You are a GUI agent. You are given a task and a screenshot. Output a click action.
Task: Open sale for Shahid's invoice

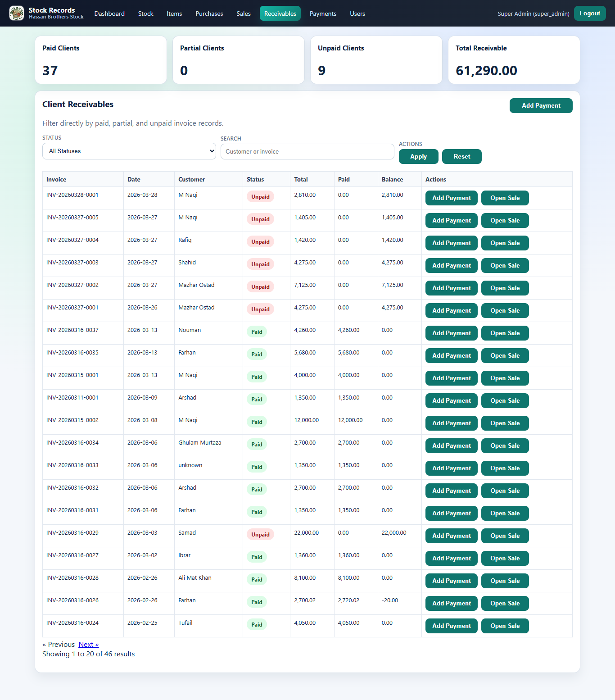pyautogui.click(x=505, y=265)
